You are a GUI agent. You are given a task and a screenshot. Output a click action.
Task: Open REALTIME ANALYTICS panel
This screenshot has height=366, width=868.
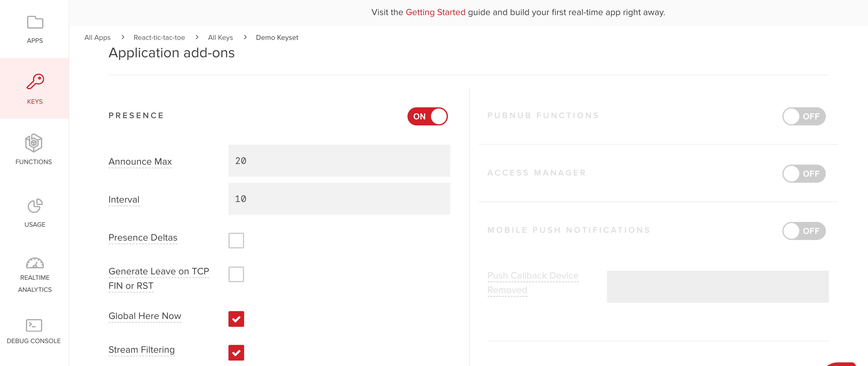[34, 275]
